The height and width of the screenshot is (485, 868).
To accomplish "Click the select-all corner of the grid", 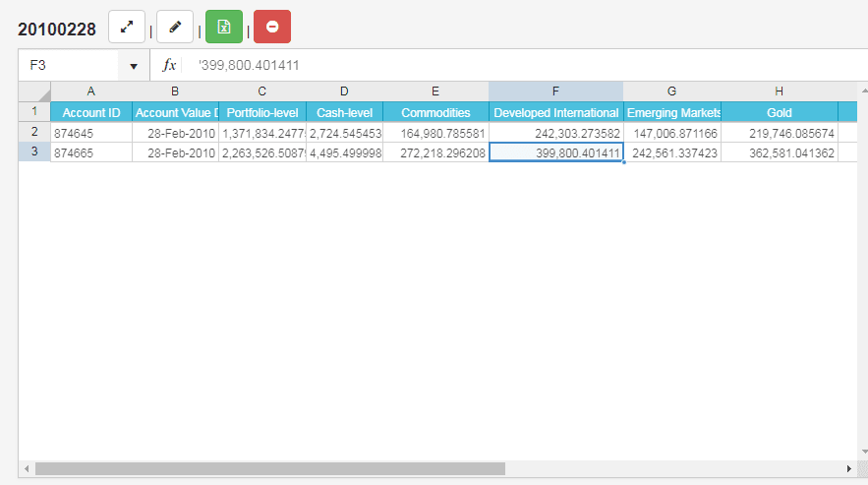I will pyautogui.click(x=34, y=91).
